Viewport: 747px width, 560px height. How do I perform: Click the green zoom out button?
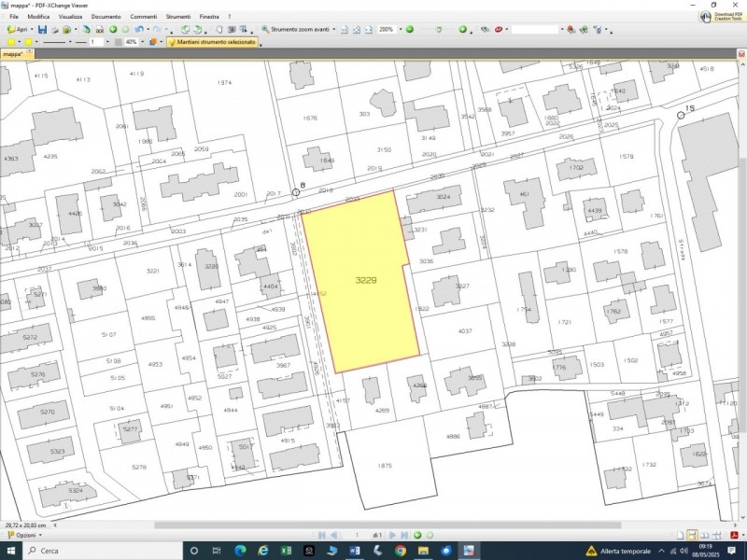pyautogui.click(x=408, y=30)
